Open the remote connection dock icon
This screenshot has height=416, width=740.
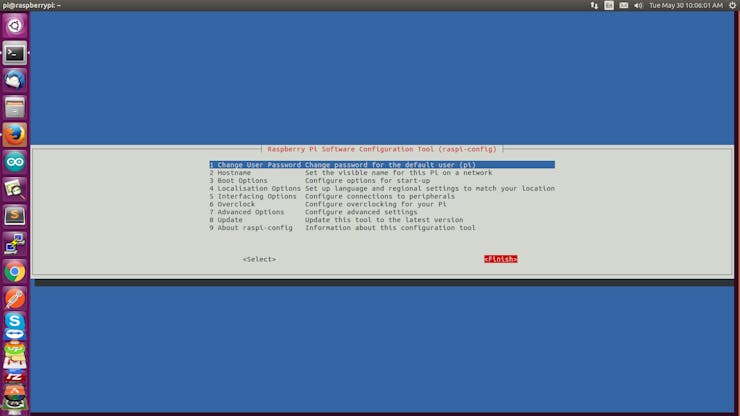[15, 244]
